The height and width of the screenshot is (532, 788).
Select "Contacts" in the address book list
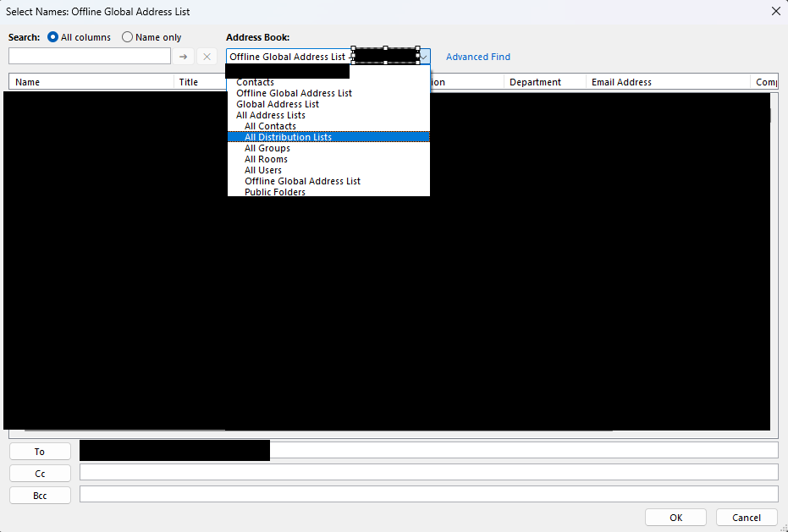[255, 82]
